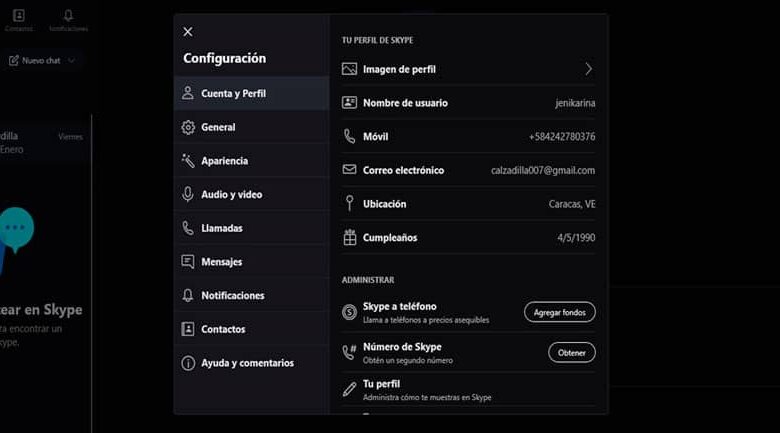Image resolution: width=780 pixels, height=433 pixels.
Task: Click the Mensajes chat bubble icon
Action: (188, 262)
